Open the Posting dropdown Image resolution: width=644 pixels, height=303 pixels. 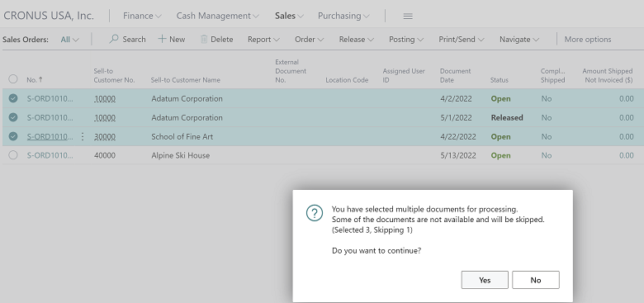pos(406,40)
